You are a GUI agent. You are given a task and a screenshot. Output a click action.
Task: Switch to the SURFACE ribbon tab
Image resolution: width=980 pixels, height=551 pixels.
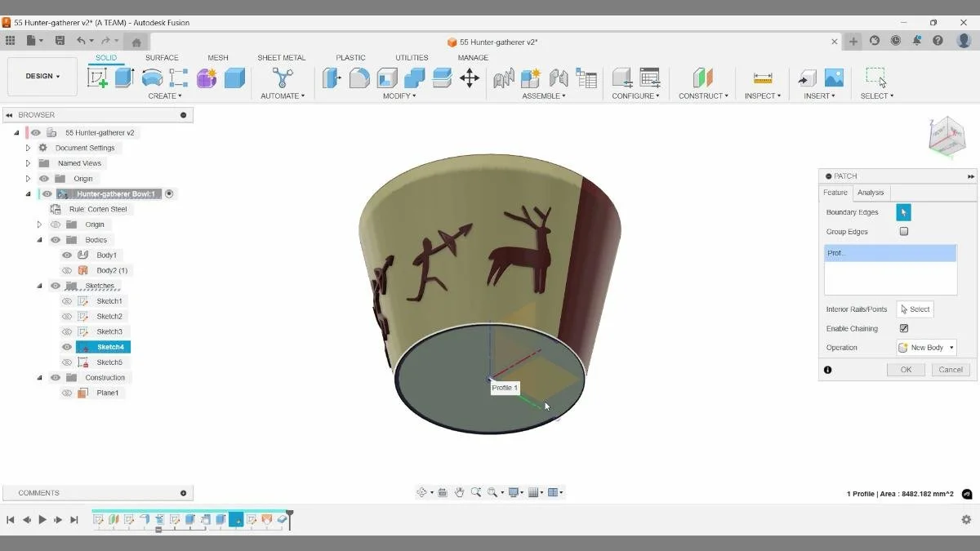pos(161,57)
